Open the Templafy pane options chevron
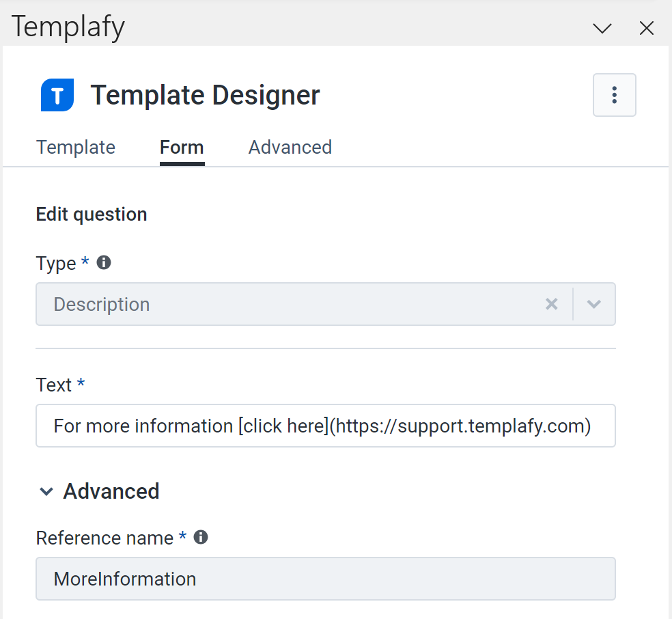 point(602,28)
